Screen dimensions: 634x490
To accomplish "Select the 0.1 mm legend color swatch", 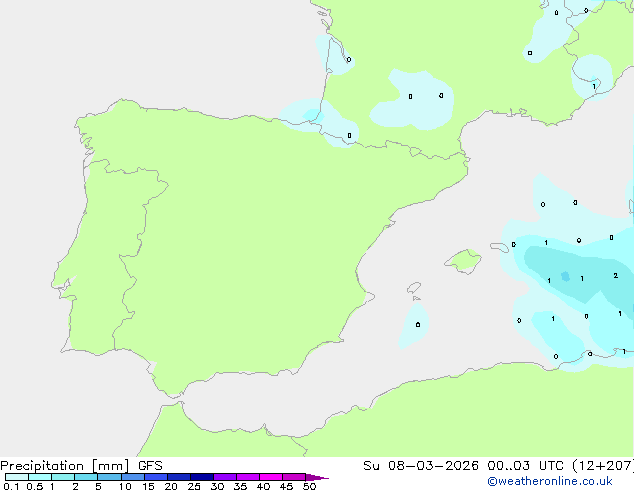I will pyautogui.click(x=17, y=477).
